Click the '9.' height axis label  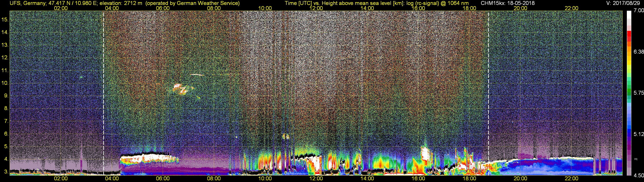6,96
